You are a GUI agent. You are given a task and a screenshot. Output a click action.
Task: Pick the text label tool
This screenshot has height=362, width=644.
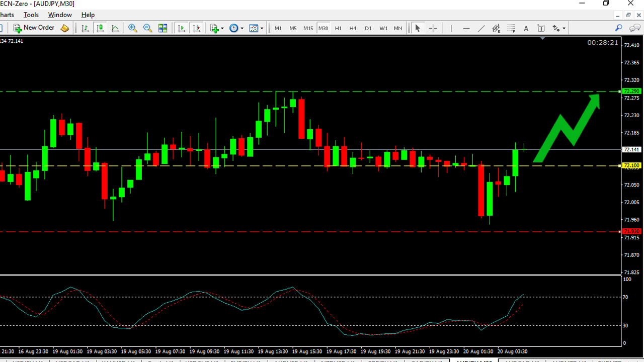pyautogui.click(x=541, y=28)
